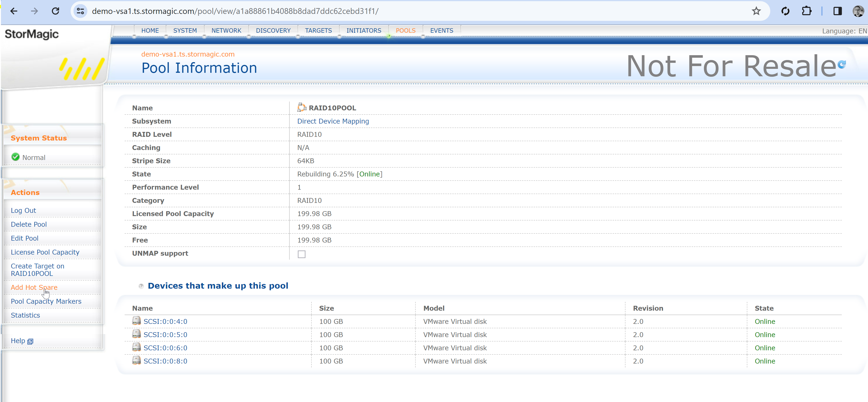Click the browser forward arrow

tap(34, 11)
